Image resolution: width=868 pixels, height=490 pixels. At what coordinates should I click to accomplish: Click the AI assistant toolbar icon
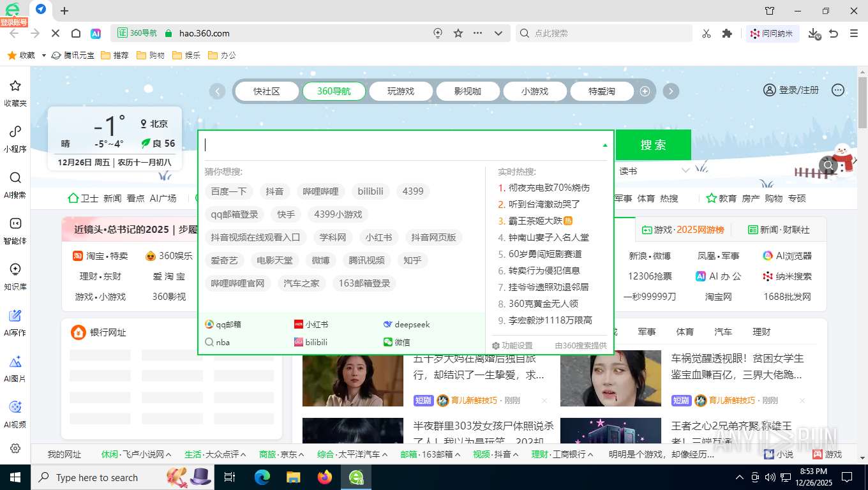click(96, 33)
